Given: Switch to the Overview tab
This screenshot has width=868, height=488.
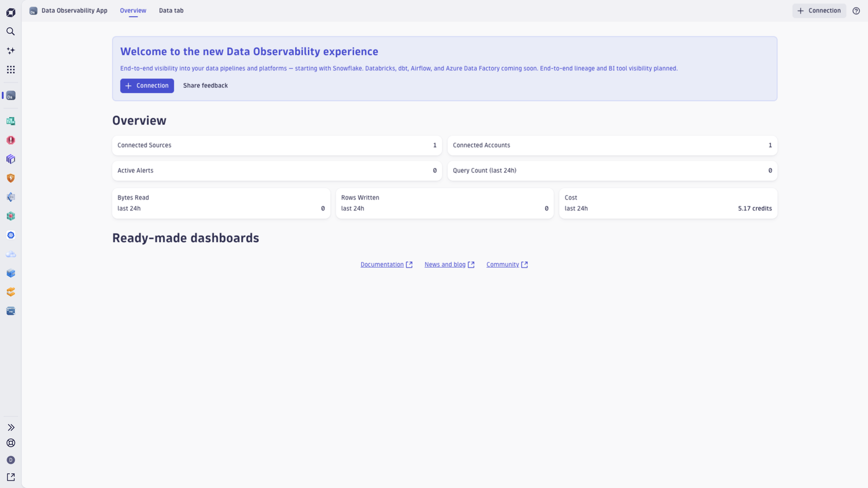Looking at the screenshot, I should click(133, 11).
